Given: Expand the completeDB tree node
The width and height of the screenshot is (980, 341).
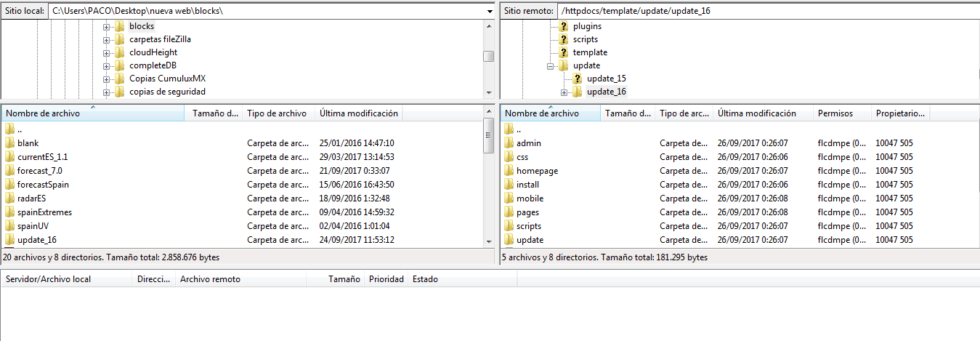Looking at the screenshot, I should click(x=106, y=65).
